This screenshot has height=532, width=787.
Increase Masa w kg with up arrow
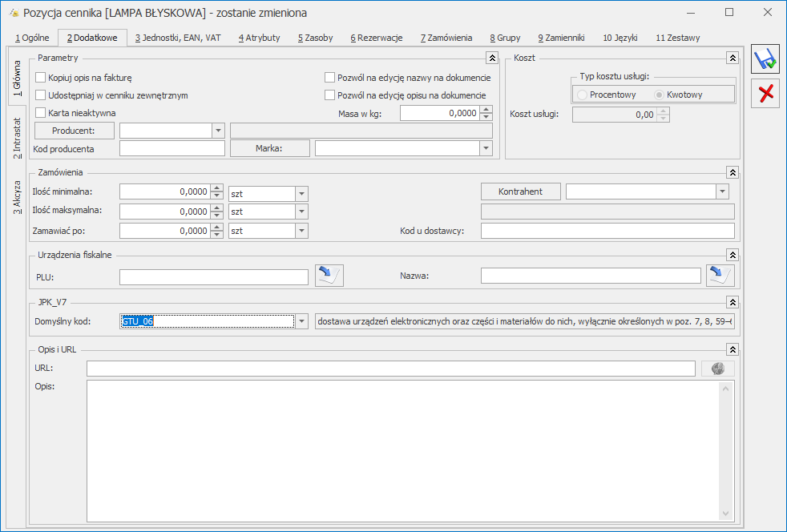tap(486, 110)
